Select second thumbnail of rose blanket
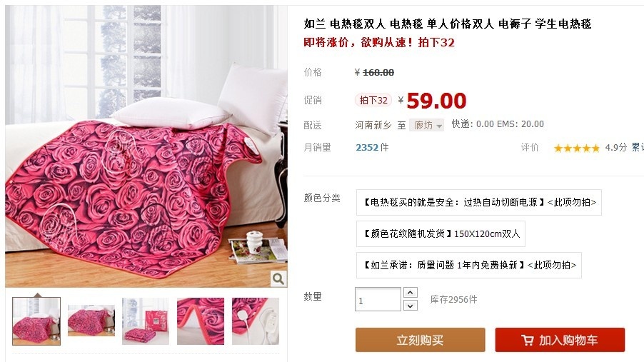 coord(91,321)
